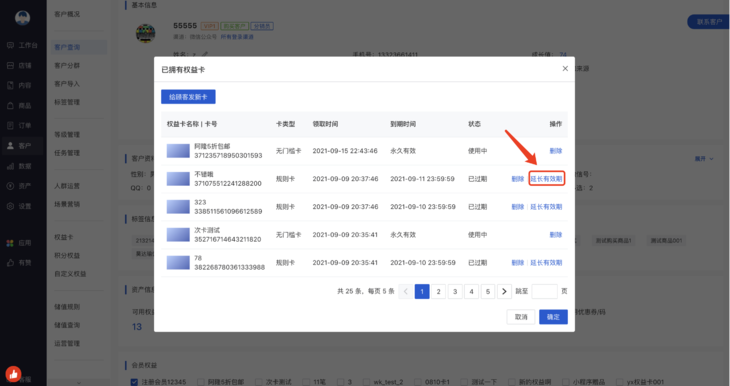Tick the 阿隆5折包邮 membership checkbox
This screenshot has height=386, width=730.
[201, 382]
